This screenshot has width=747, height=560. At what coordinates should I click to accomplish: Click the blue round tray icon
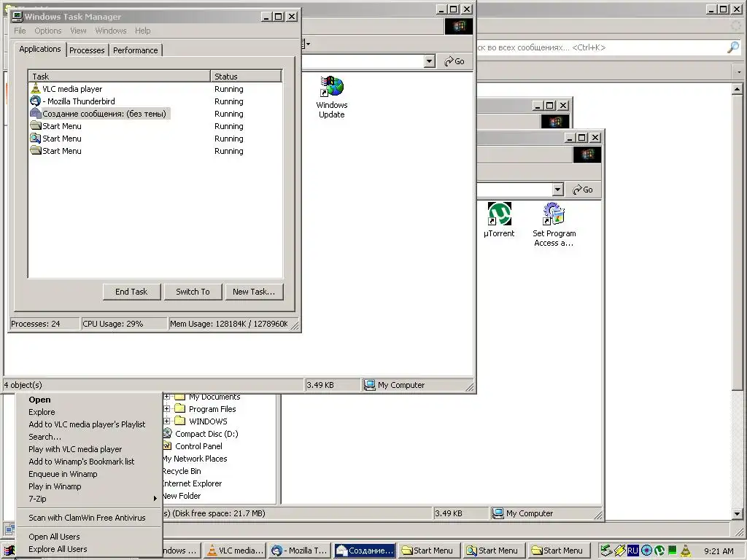[x=646, y=551]
